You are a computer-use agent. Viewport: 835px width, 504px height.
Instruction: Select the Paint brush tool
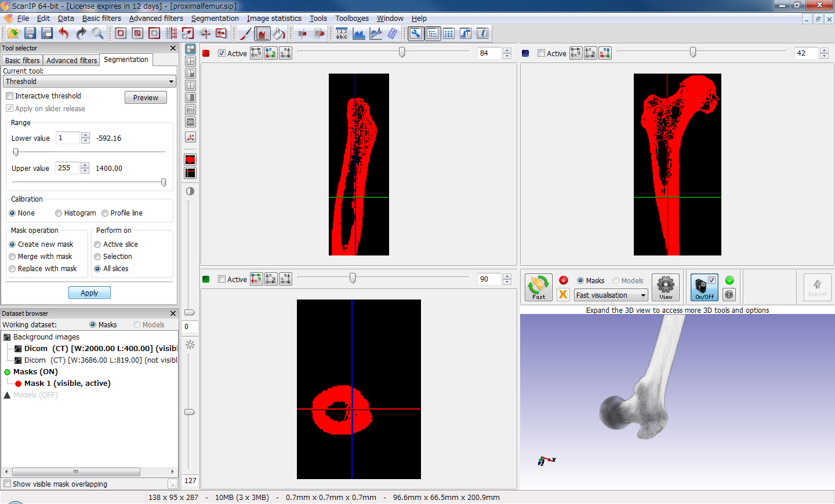[245, 34]
